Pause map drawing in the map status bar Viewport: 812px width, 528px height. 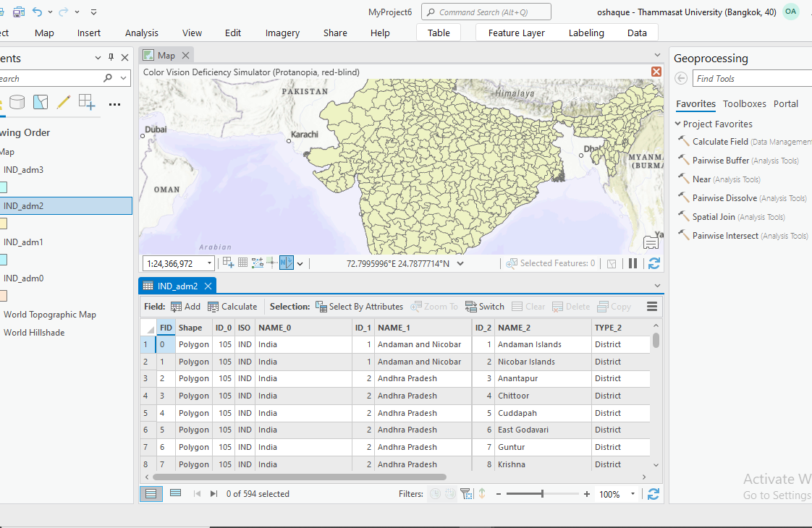pos(633,263)
